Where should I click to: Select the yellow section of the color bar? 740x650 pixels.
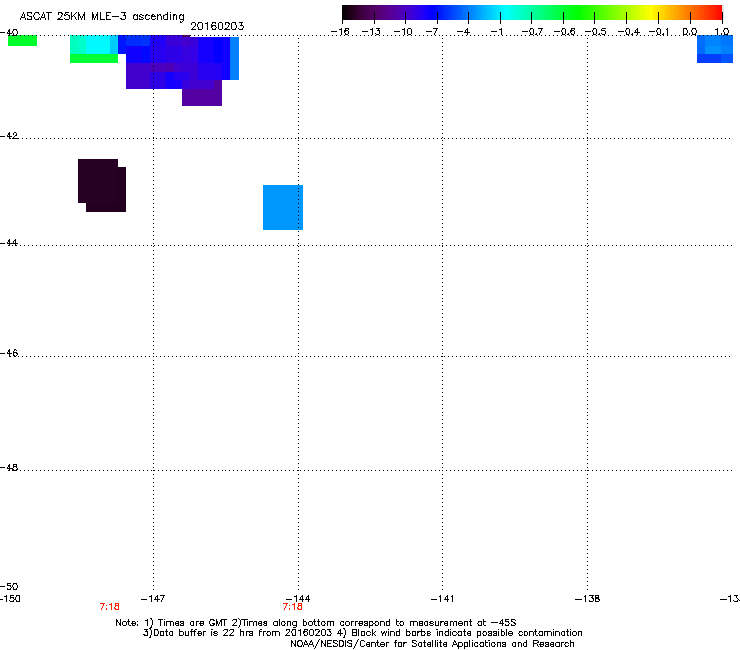tap(651, 13)
